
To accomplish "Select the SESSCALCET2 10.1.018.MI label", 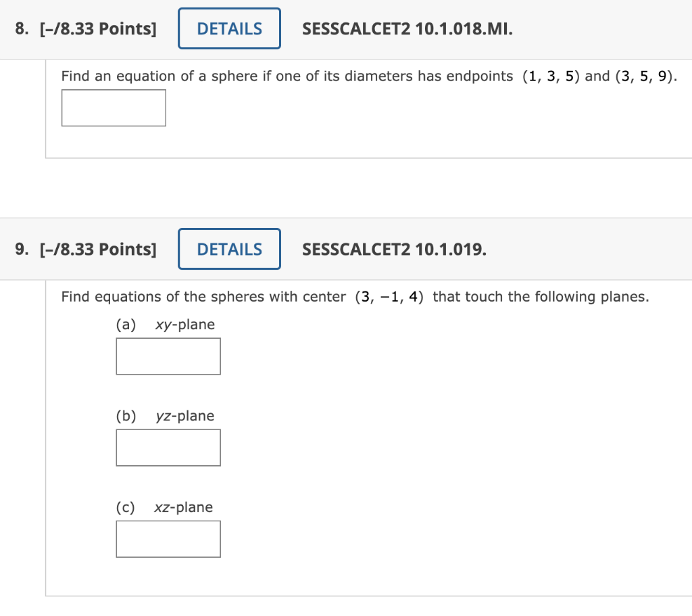I will [x=407, y=29].
